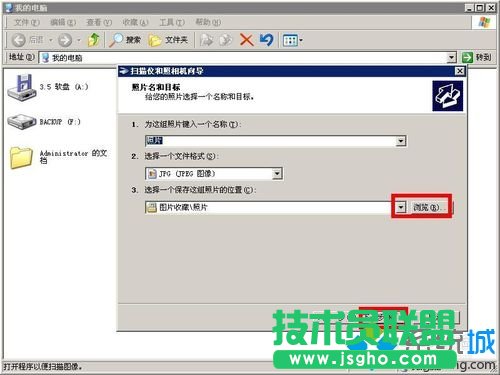Click the Copy To toolbar icon
Image resolution: width=500 pixels, height=375 pixels.
(x=226, y=40)
